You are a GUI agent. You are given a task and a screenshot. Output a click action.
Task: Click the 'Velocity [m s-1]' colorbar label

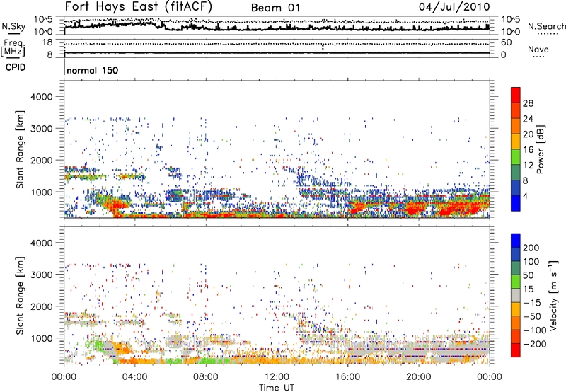(x=553, y=295)
